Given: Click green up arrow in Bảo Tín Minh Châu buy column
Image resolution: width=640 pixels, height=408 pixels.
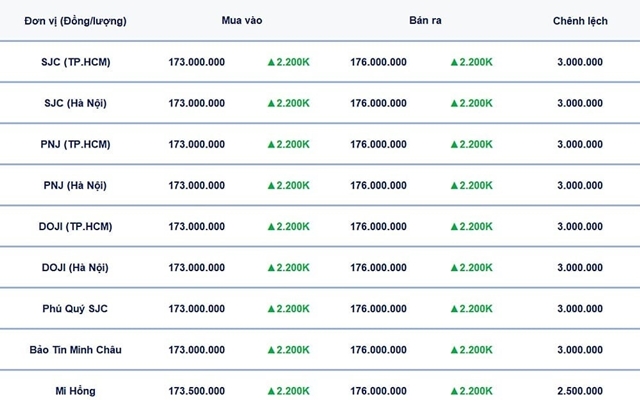Looking at the screenshot, I should 271,349.
